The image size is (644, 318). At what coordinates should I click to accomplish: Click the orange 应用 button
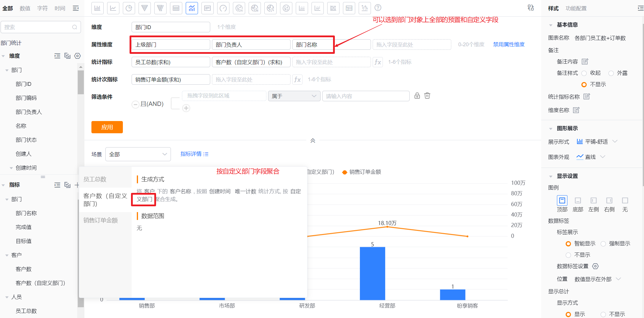[x=107, y=127]
